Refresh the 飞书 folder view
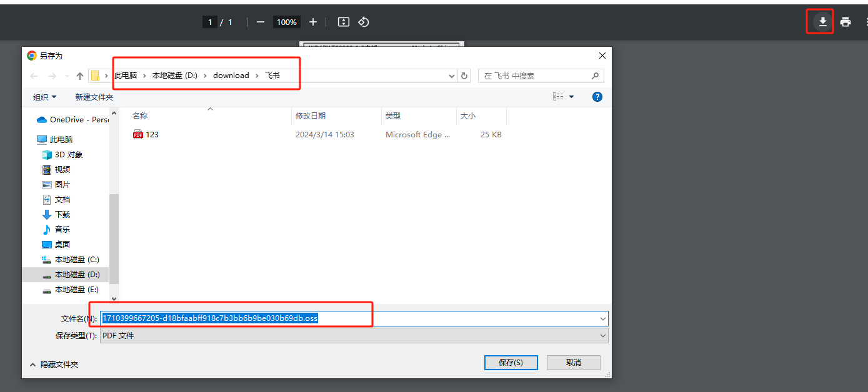 point(464,76)
